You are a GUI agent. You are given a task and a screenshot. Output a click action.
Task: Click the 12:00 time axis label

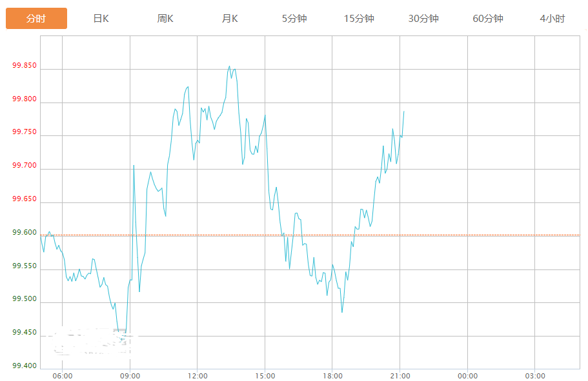[x=198, y=376]
